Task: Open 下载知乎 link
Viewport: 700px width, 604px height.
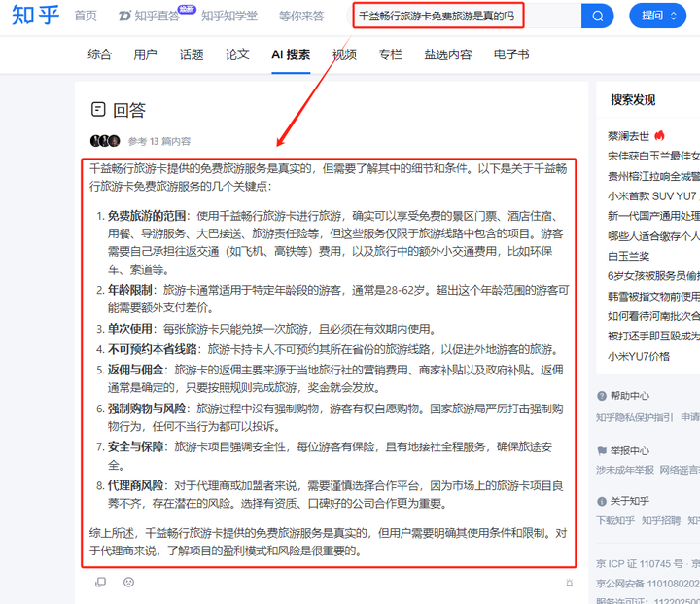Action: point(615,521)
